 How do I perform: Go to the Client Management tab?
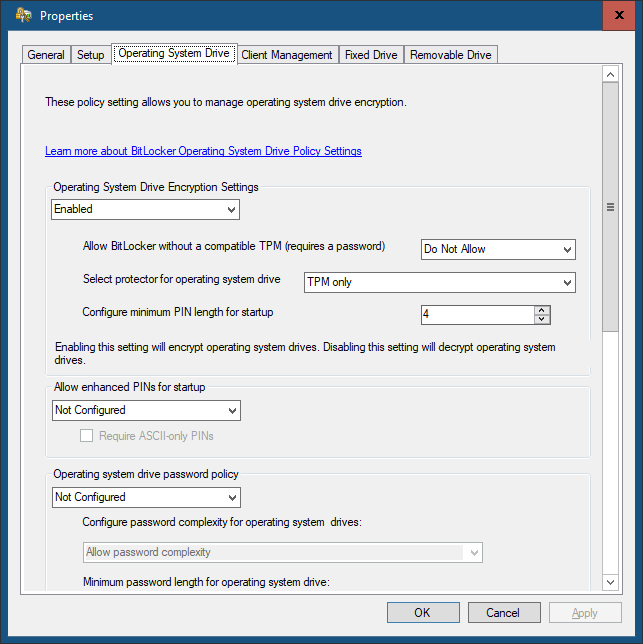tap(287, 55)
